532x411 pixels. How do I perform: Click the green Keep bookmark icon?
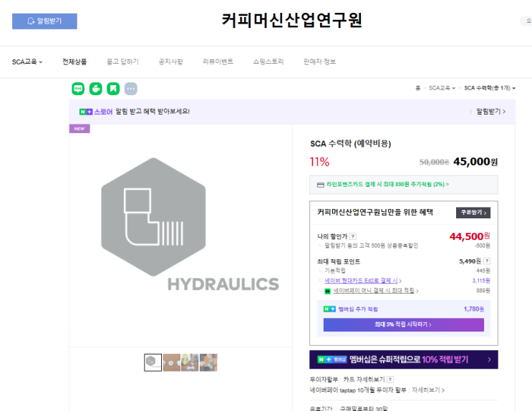pos(113,89)
